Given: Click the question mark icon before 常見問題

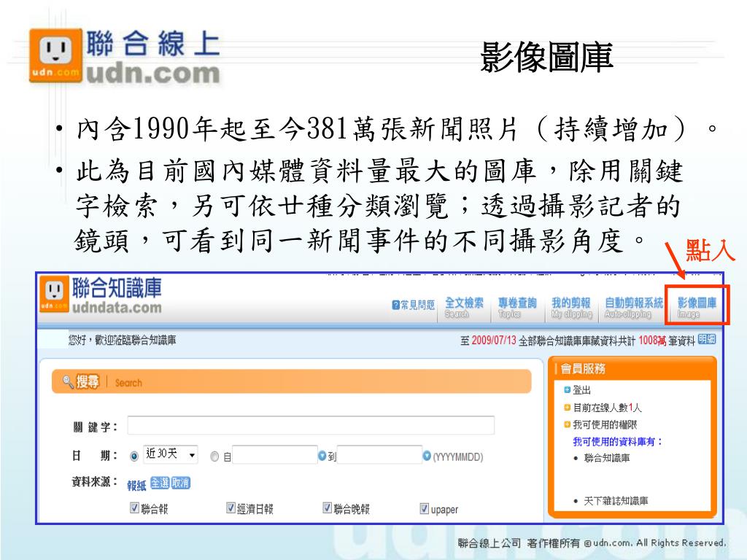Looking at the screenshot, I should pos(395,306).
